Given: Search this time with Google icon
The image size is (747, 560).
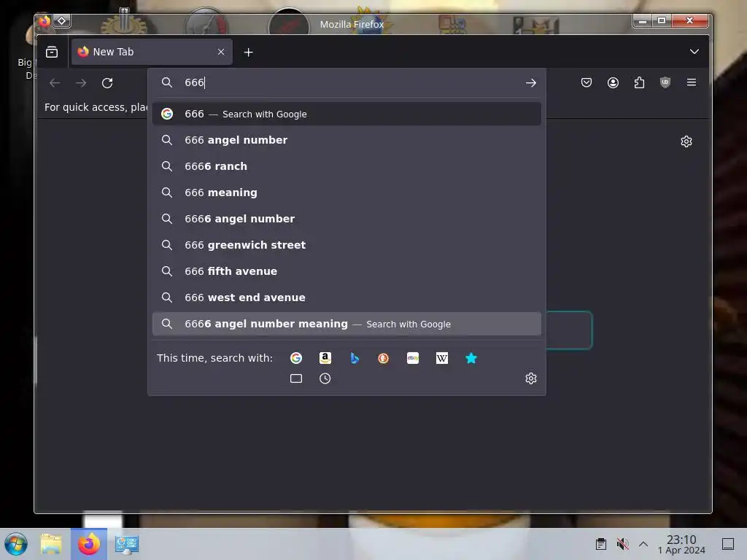Looking at the screenshot, I should [x=296, y=358].
